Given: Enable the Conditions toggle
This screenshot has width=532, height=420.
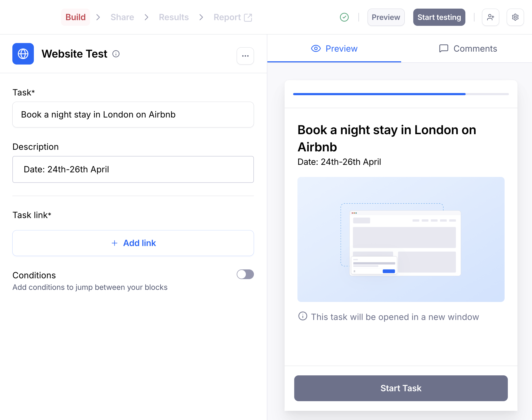Looking at the screenshot, I should pos(245,274).
